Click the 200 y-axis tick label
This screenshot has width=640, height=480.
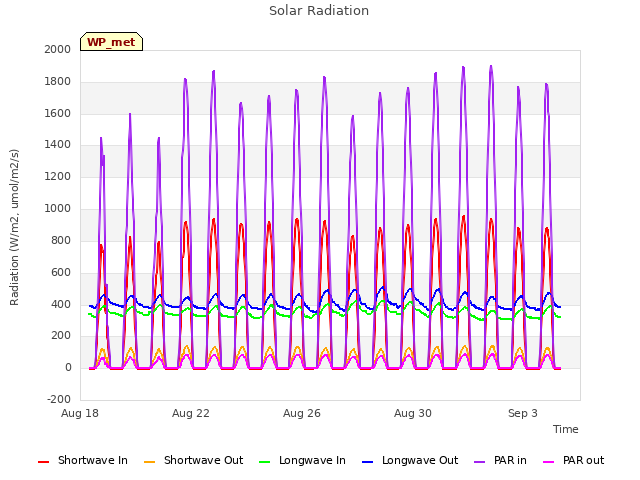61,336
